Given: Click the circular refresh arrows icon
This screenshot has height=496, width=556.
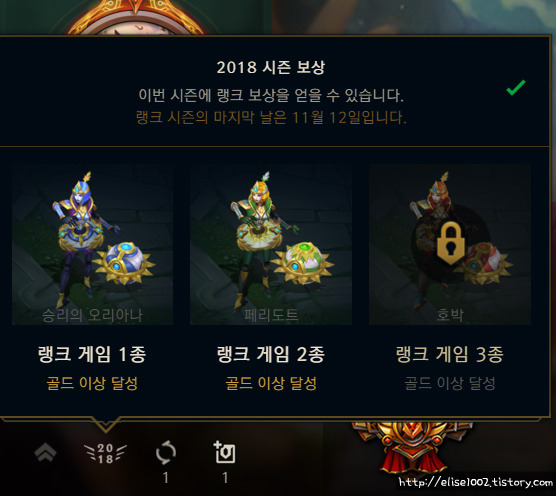Looking at the screenshot, I should (166, 453).
